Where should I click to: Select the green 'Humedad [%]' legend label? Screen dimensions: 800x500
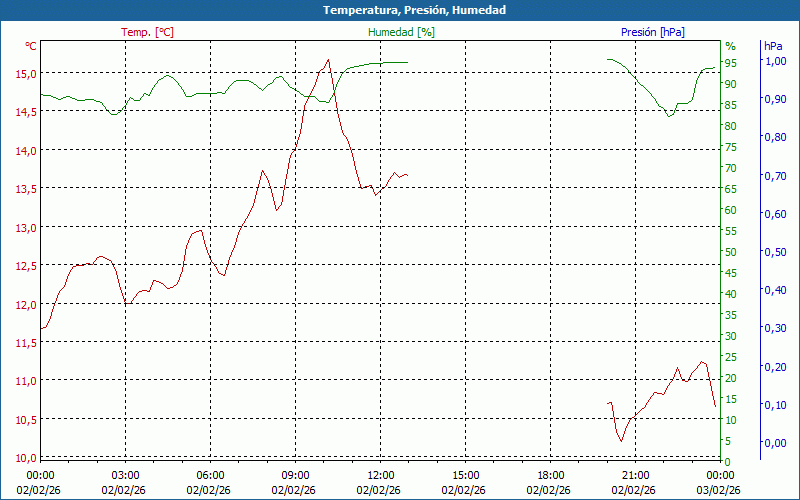pos(401,32)
